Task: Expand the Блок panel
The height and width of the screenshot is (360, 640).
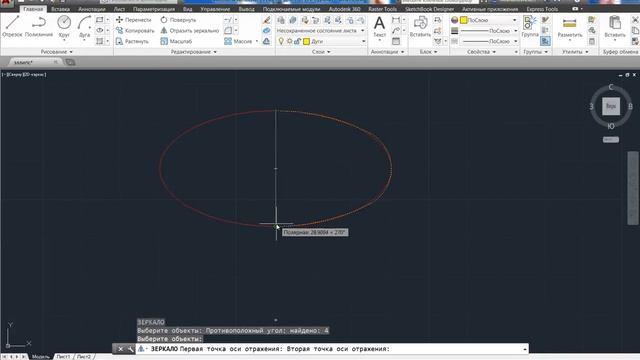Action: coord(429,52)
